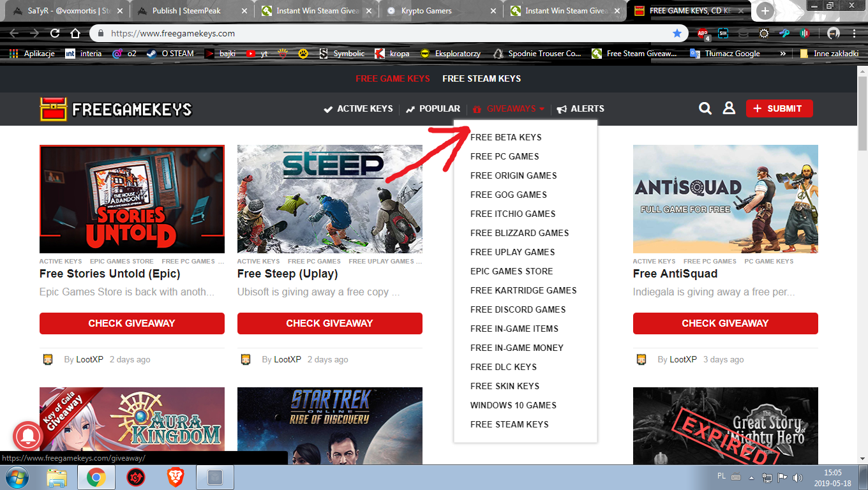Open the Stories Untold thumbnail image
The height and width of the screenshot is (490, 868).
[x=132, y=199]
